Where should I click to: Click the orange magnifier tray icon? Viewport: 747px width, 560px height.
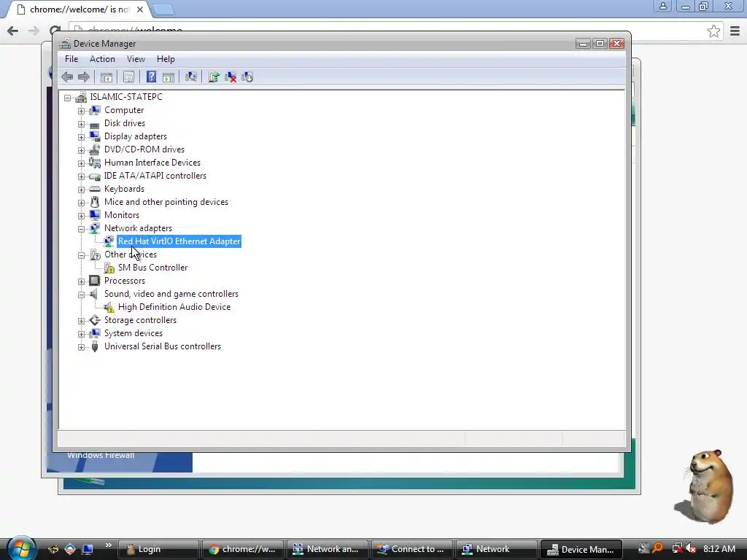657,548
